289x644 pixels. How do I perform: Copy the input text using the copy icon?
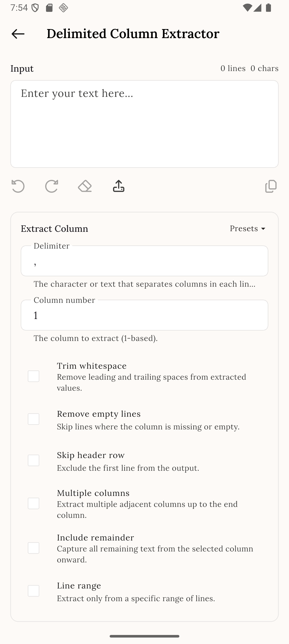coord(271,186)
